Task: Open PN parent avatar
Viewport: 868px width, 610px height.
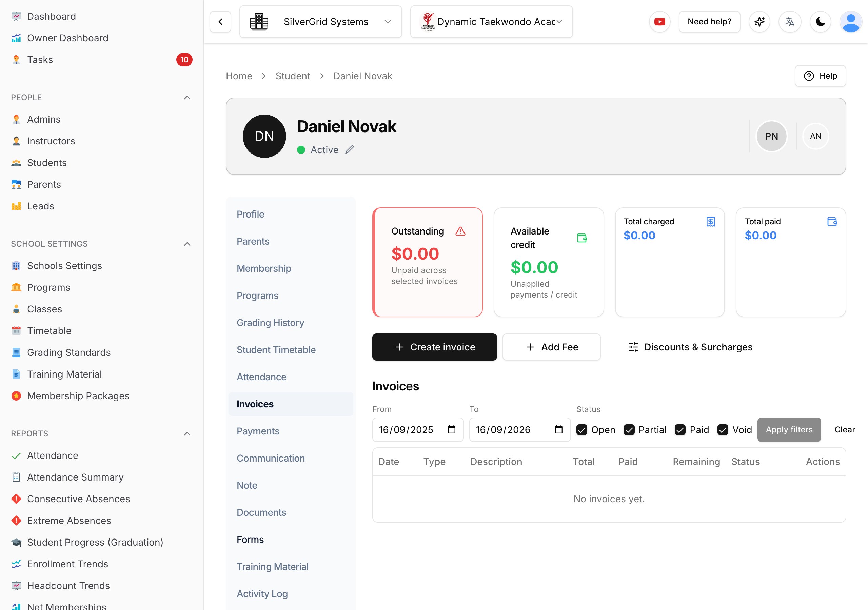Action: pos(772,136)
